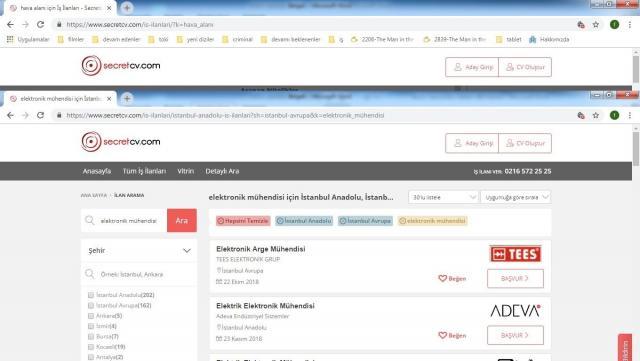Click the Örnek: İstanbul, Ankara city field
The height and width of the screenshot is (361, 640).
pyautogui.click(x=139, y=274)
